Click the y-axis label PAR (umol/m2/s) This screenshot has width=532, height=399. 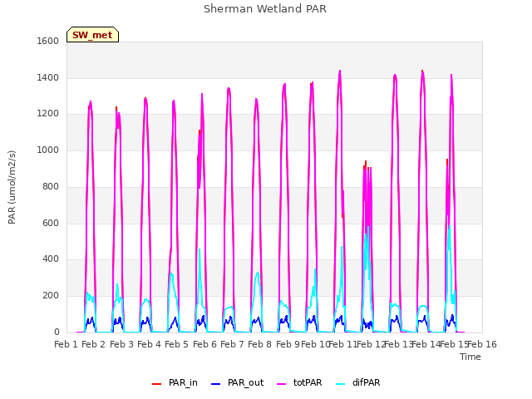pos(12,187)
